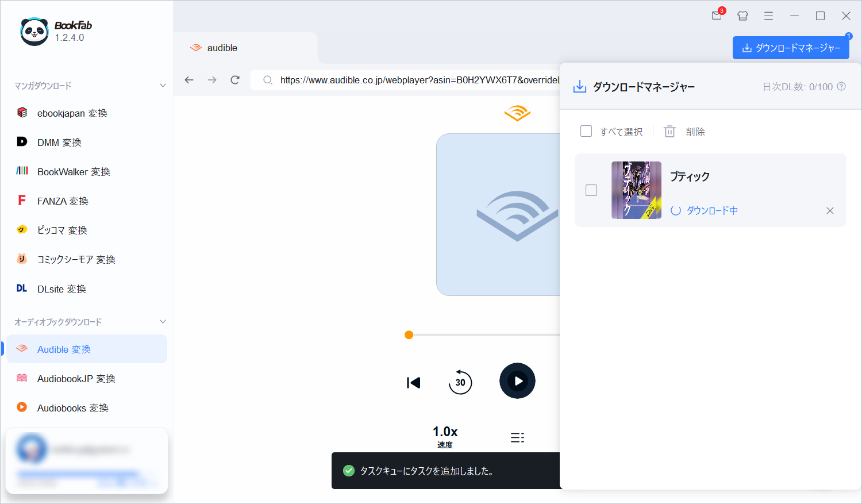The width and height of the screenshot is (862, 504).
Task: Select DMM 変換 in sidebar
Action: click(x=86, y=143)
